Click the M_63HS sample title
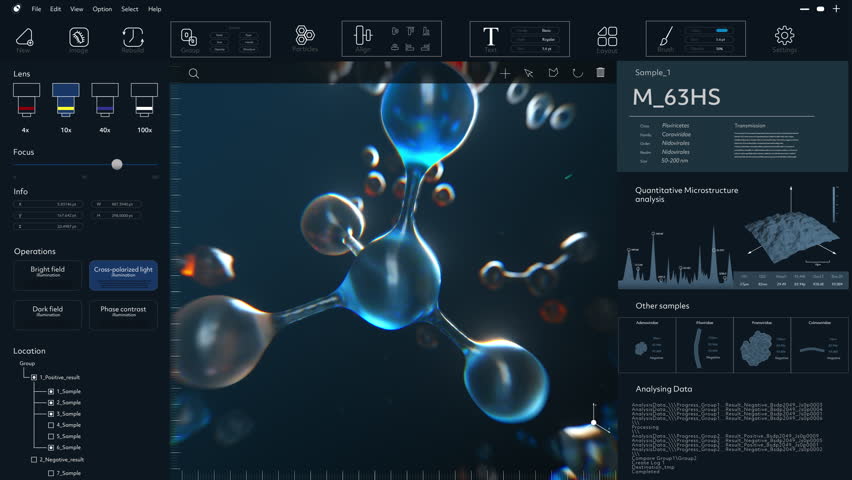The width and height of the screenshot is (852, 480). (x=676, y=97)
